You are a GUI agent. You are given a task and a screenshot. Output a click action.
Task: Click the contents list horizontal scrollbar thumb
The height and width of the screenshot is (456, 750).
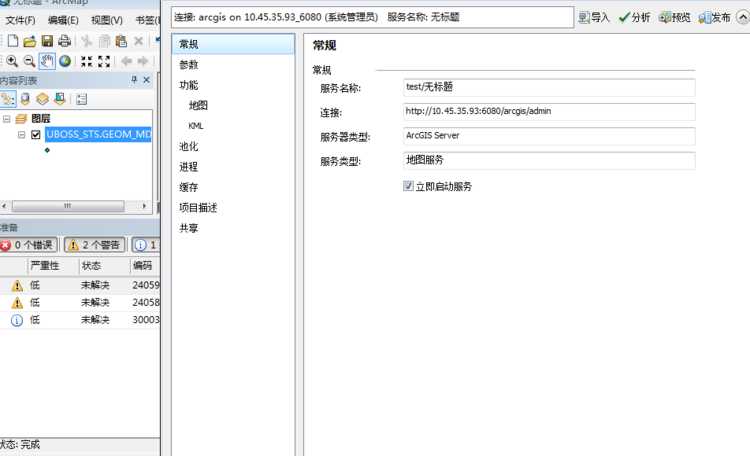click(68, 206)
